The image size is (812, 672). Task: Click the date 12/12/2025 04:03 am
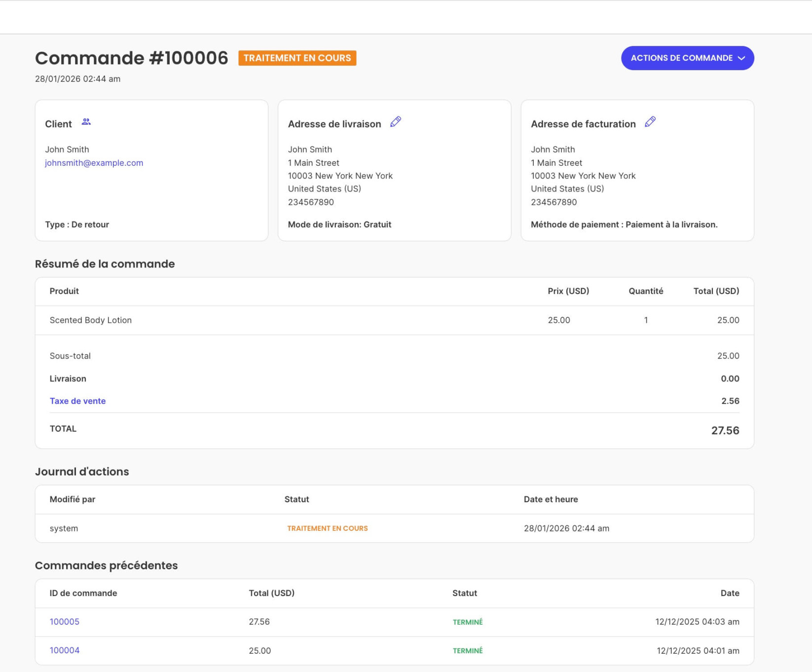point(697,622)
